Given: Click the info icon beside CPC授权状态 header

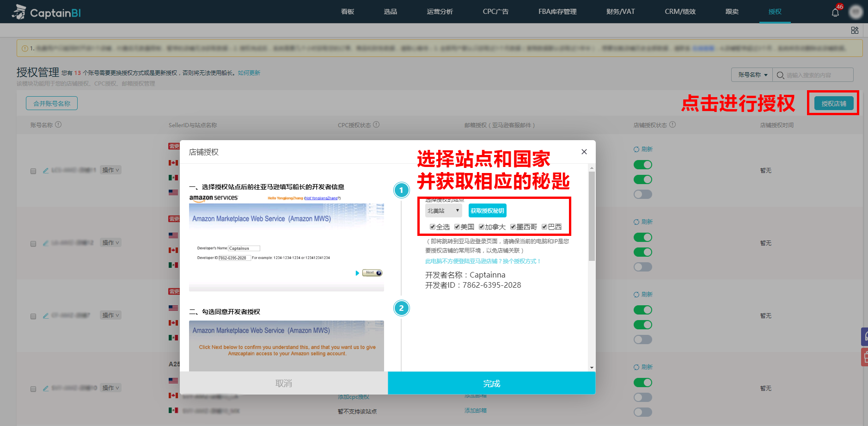Looking at the screenshot, I should coord(376,124).
